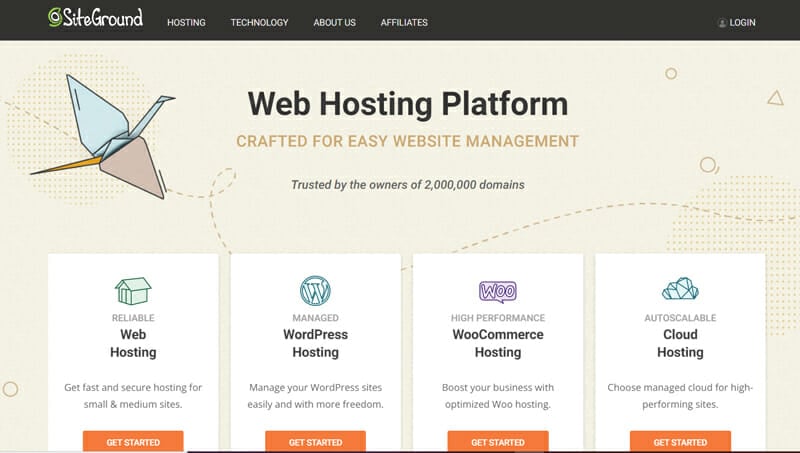Click 'CRAFTED FOR EASY WEBSITE MANAGEMENT' subtitle
This screenshot has height=453, width=800.
click(x=408, y=141)
